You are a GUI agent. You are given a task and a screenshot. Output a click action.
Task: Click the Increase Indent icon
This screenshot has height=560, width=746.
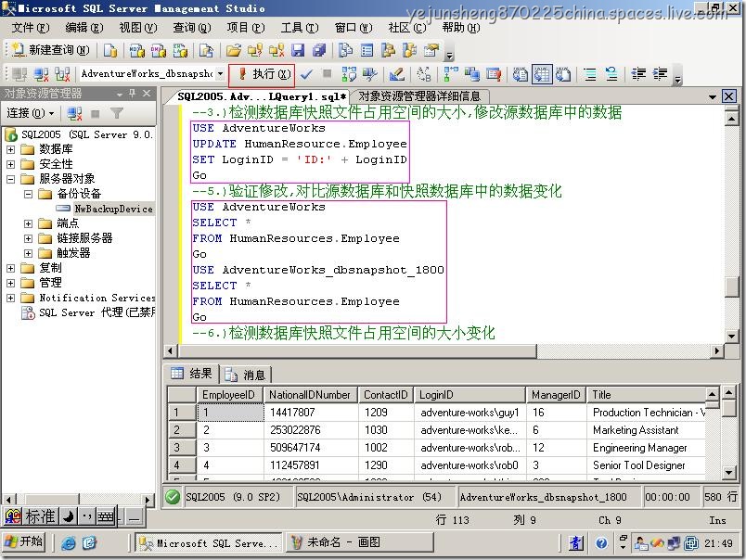(x=660, y=74)
